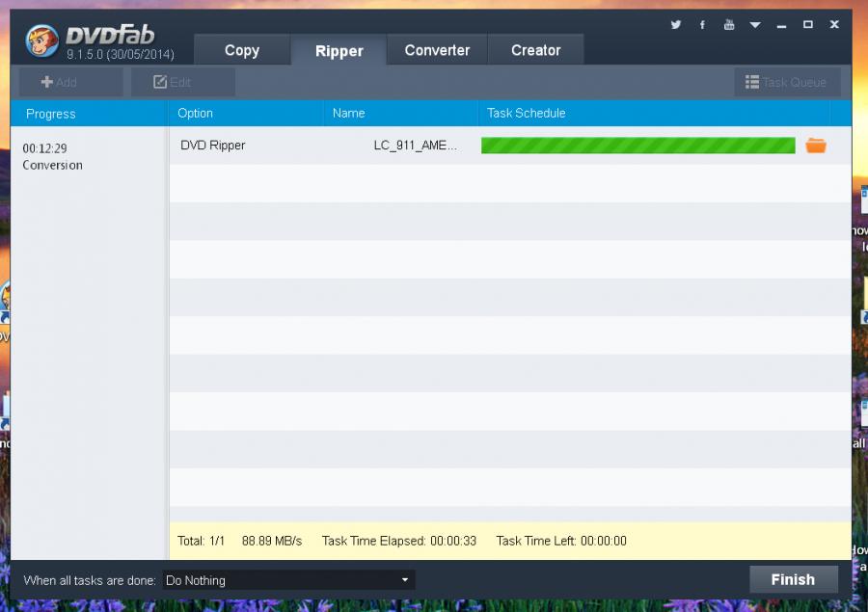The image size is (868, 612).
Task: Click the Edit button
Action: point(182,82)
